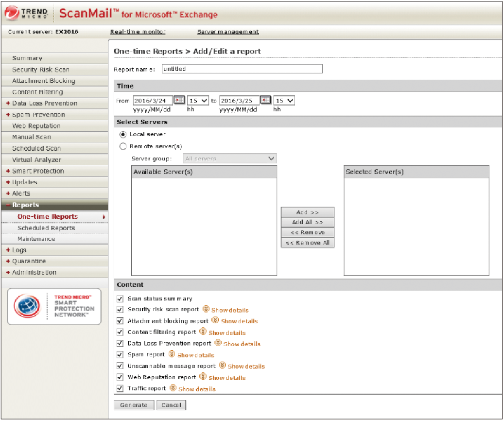Image resolution: width=504 pixels, height=421 pixels.
Task: Click show-details icon for Traffic report
Action: click(173, 388)
